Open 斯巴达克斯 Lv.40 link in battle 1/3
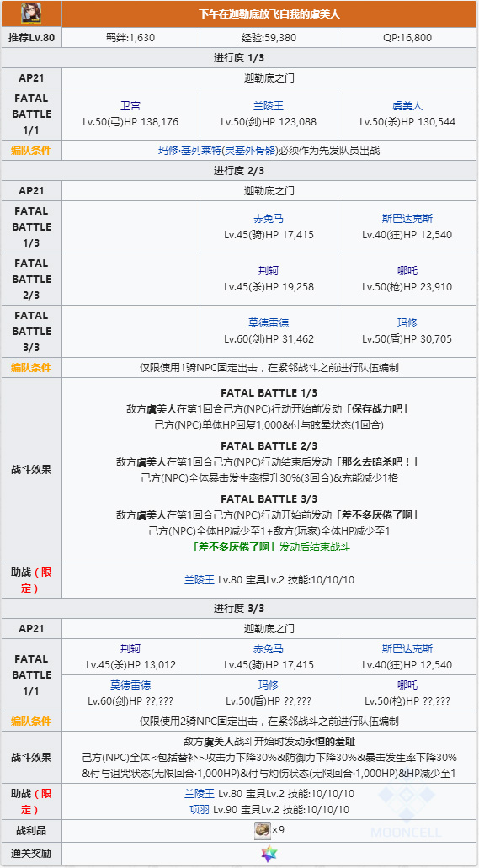Image resolution: width=479 pixels, height=868 pixels. (407, 219)
